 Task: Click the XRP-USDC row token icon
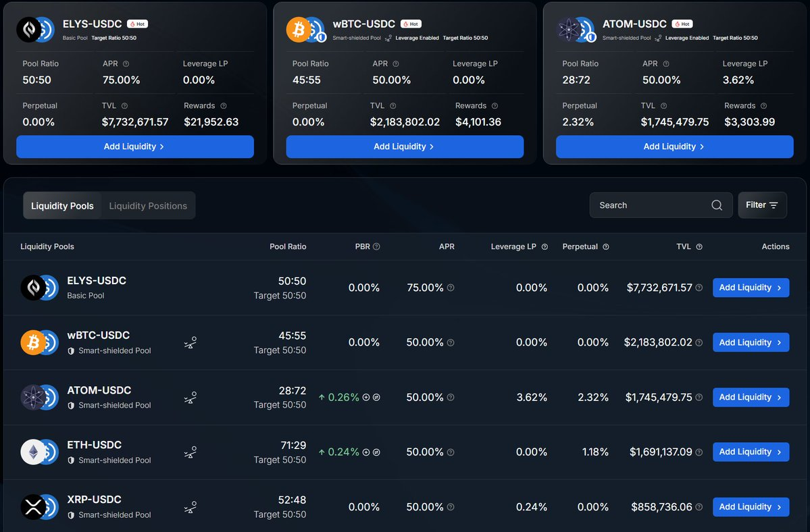pyautogui.click(x=33, y=507)
